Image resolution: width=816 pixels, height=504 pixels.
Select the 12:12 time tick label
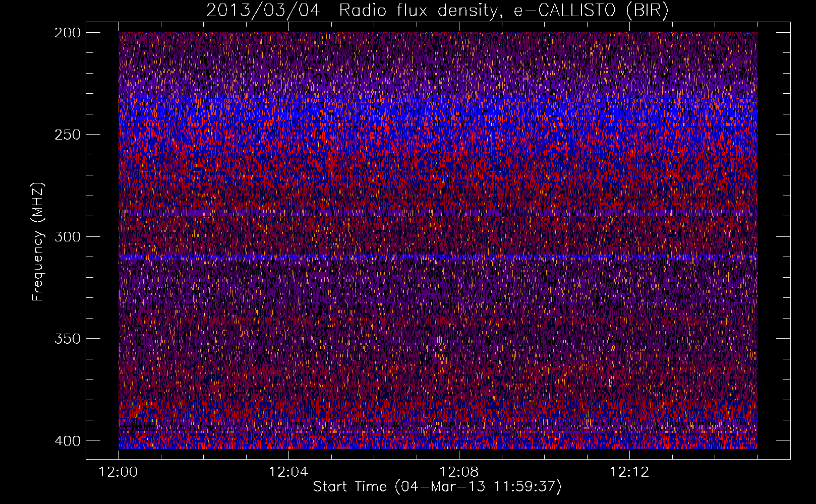[x=629, y=472]
